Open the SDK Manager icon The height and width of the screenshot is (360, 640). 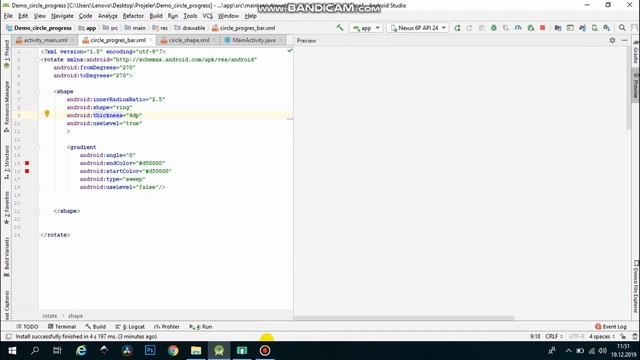[607, 28]
